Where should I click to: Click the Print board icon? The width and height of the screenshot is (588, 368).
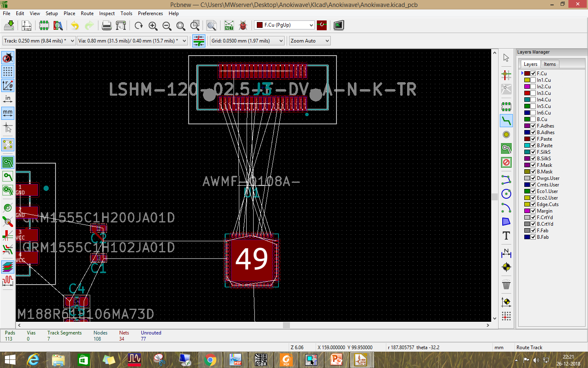[107, 25]
